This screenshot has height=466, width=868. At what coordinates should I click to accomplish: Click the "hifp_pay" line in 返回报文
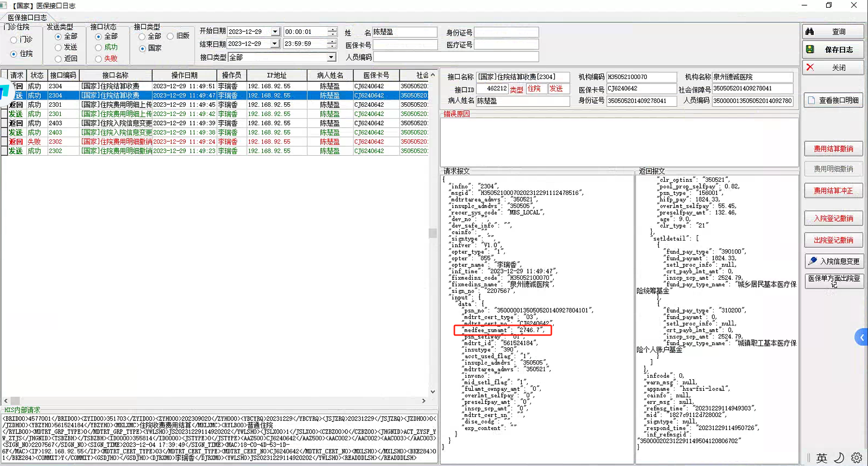tap(689, 199)
